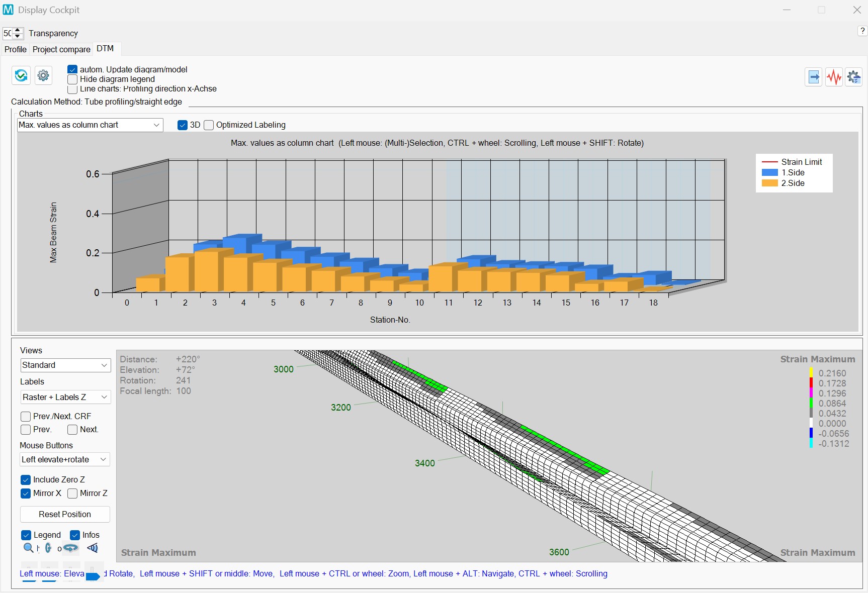868x593 pixels.
Task: Switch to the Project compare tab
Action: tap(61, 49)
